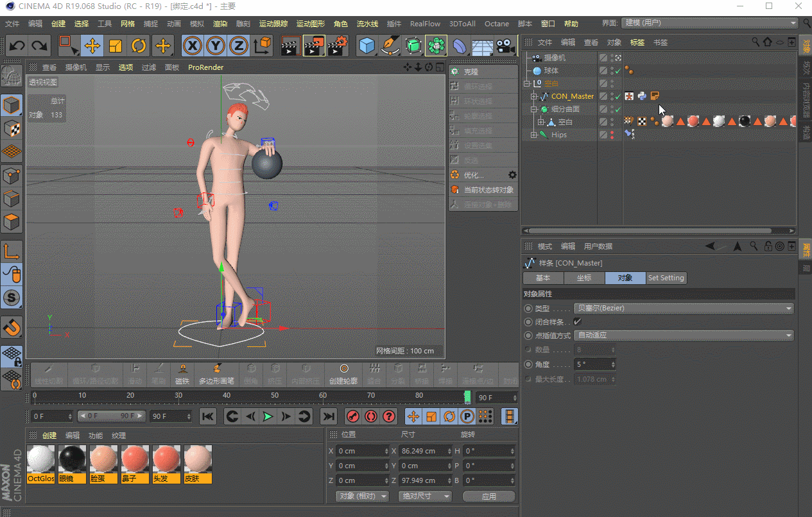Open the spline pen tool
Screen dimensions: 812x517
(390, 46)
